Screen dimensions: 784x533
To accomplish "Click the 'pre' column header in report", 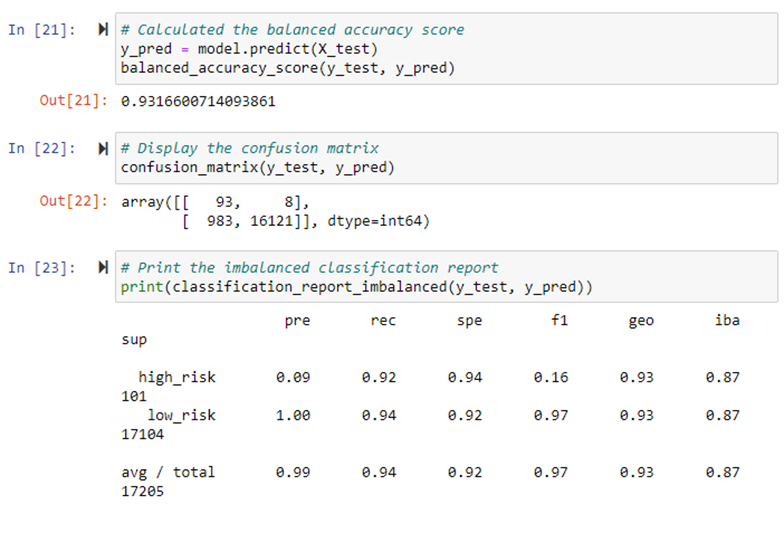I will (298, 321).
